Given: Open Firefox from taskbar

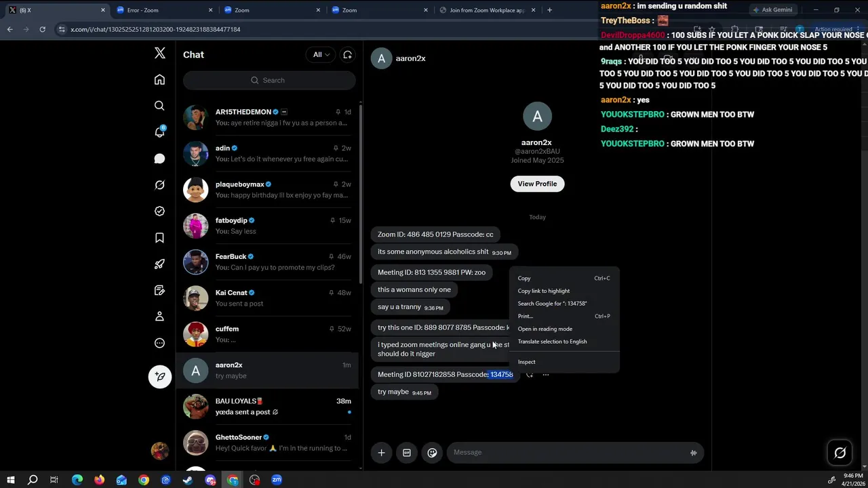Looking at the screenshot, I should (x=99, y=480).
